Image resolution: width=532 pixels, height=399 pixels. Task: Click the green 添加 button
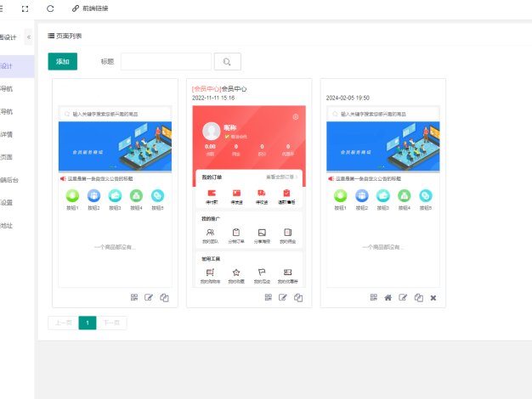[63, 61]
